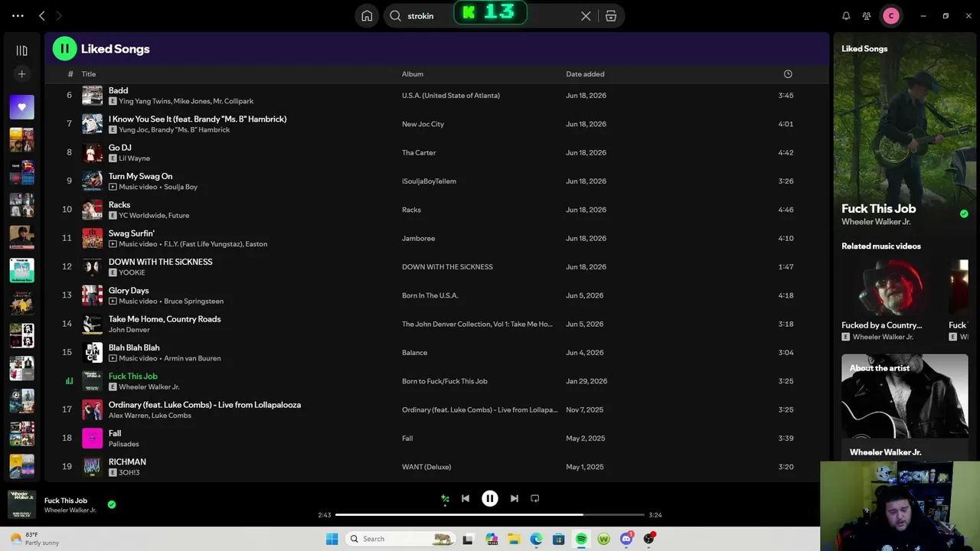
Task: Open About the artist card
Action: [x=905, y=406]
